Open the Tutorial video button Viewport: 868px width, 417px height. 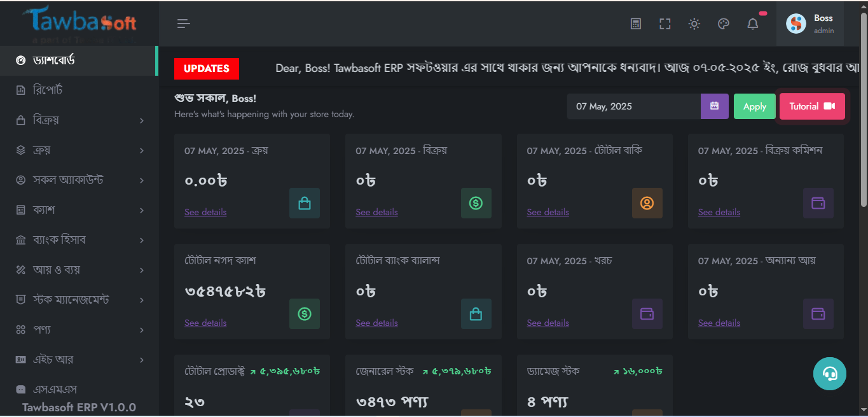(811, 106)
